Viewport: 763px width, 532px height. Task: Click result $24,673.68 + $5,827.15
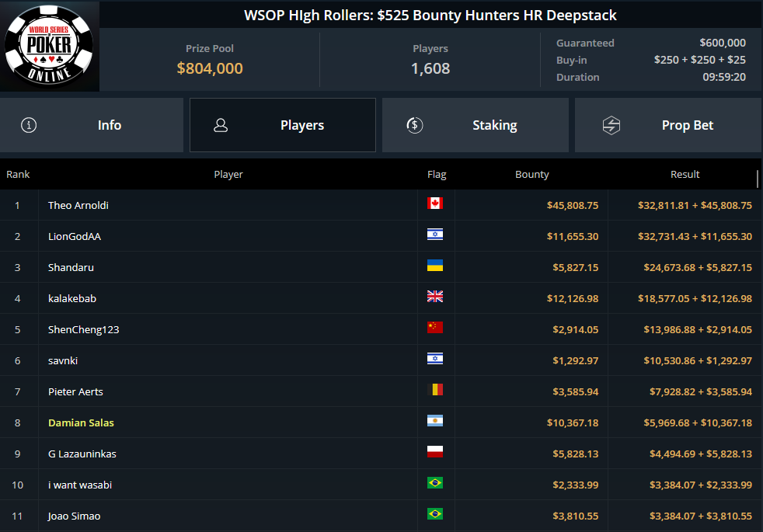[698, 267]
